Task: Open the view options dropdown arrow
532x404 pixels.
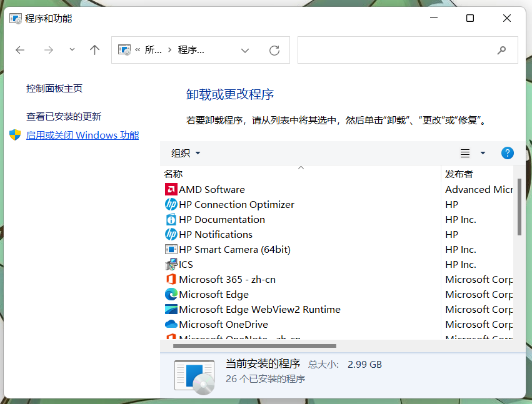Action: pos(483,153)
